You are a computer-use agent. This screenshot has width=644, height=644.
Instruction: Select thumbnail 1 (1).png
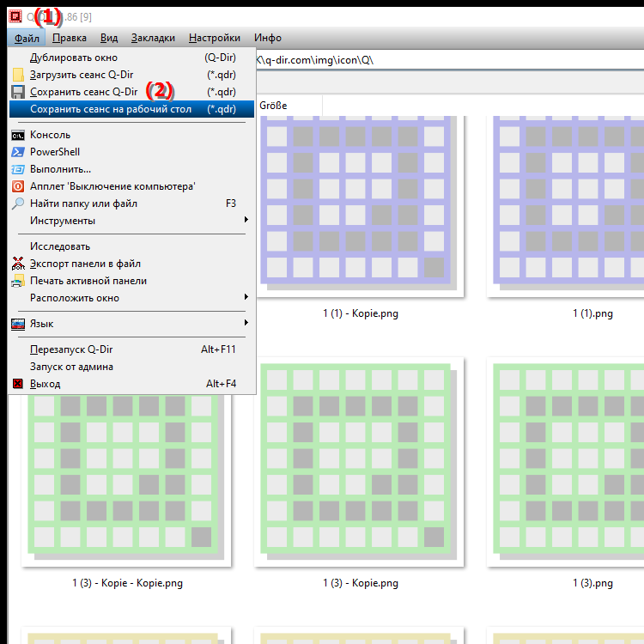coord(568,205)
